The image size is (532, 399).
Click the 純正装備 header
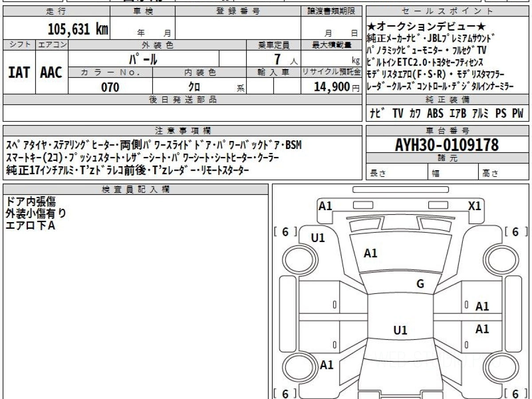click(x=447, y=100)
